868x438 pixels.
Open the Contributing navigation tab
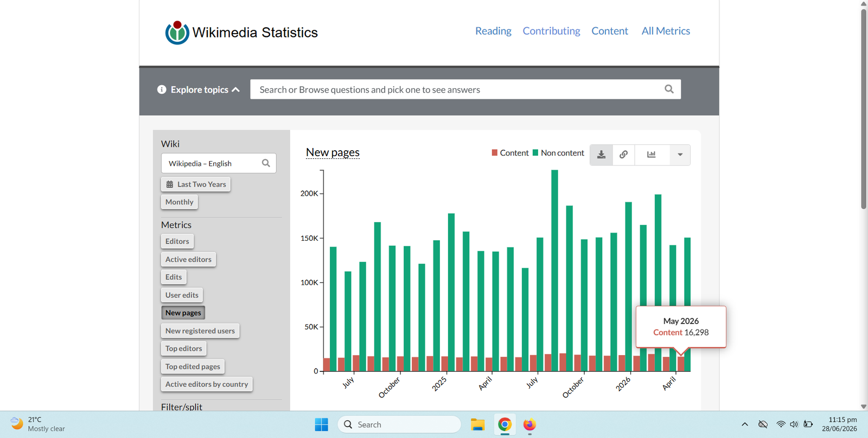pyautogui.click(x=551, y=31)
